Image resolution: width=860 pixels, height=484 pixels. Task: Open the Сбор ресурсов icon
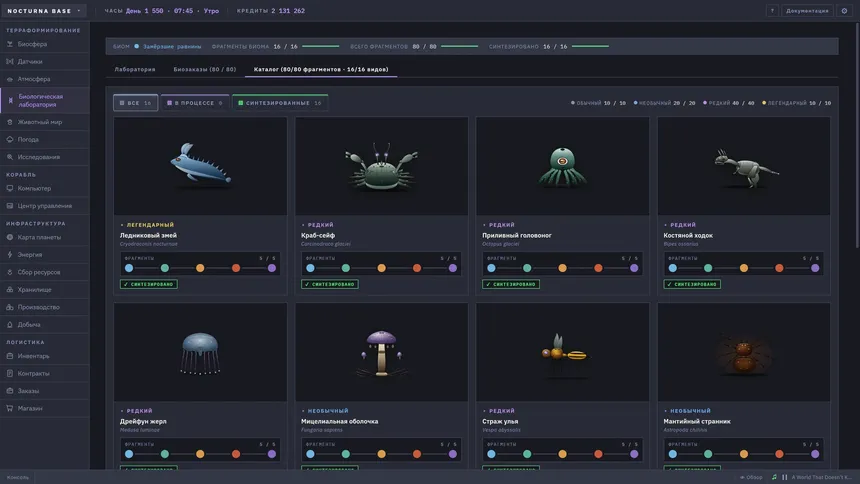pyautogui.click(x=10, y=272)
